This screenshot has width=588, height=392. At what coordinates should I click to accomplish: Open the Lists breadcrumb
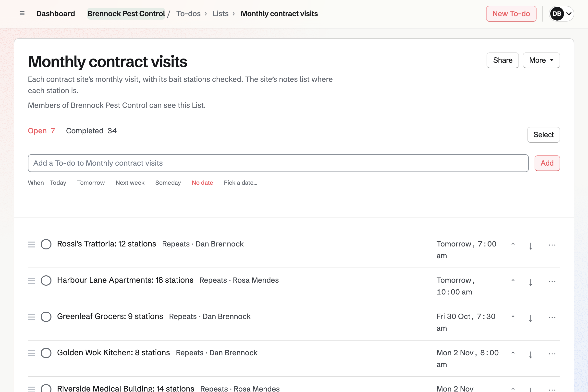220,13
